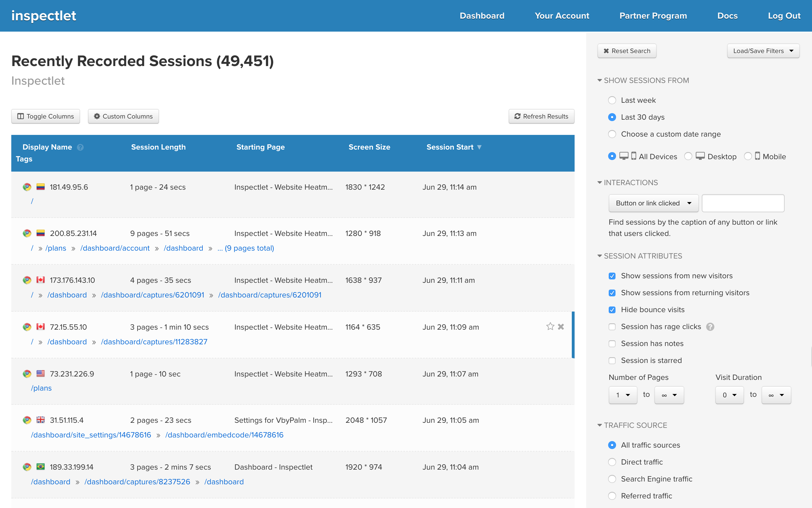812x508 pixels.
Task: Enable Session has rage clicks
Action: point(612,327)
